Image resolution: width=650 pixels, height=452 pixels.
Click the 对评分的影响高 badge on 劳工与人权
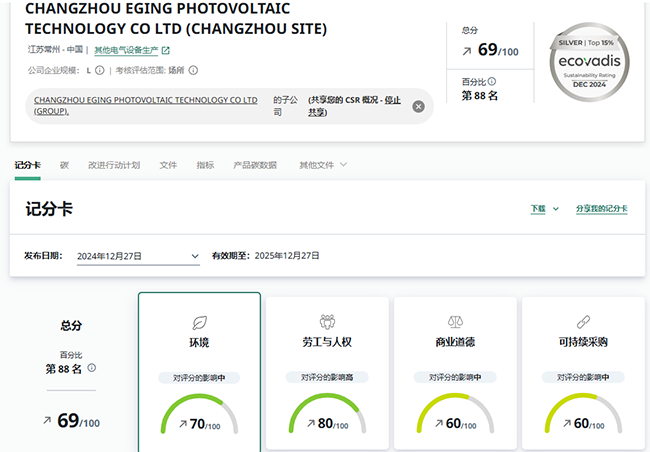click(x=327, y=377)
